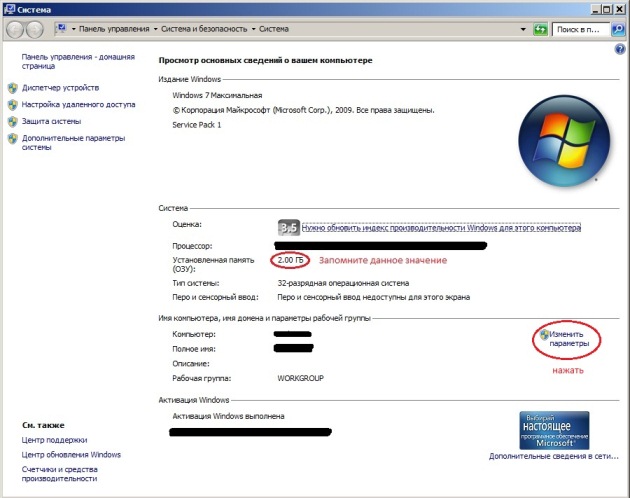Click Windows 7 Максимальная edition text
Viewport: 630px width, 498px height.
coord(217,95)
